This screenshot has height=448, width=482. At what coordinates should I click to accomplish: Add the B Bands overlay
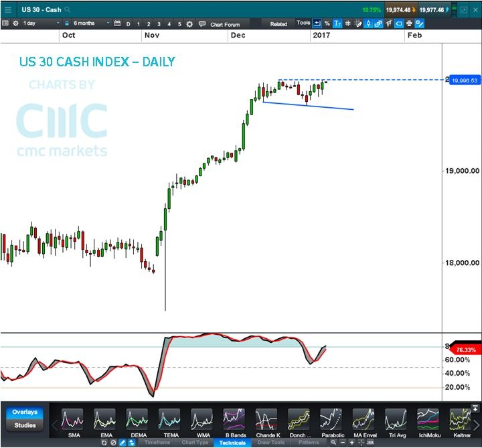point(234,423)
